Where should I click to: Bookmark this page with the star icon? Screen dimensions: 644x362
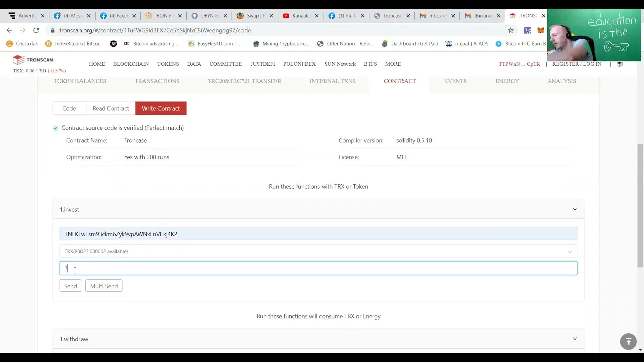(511, 30)
